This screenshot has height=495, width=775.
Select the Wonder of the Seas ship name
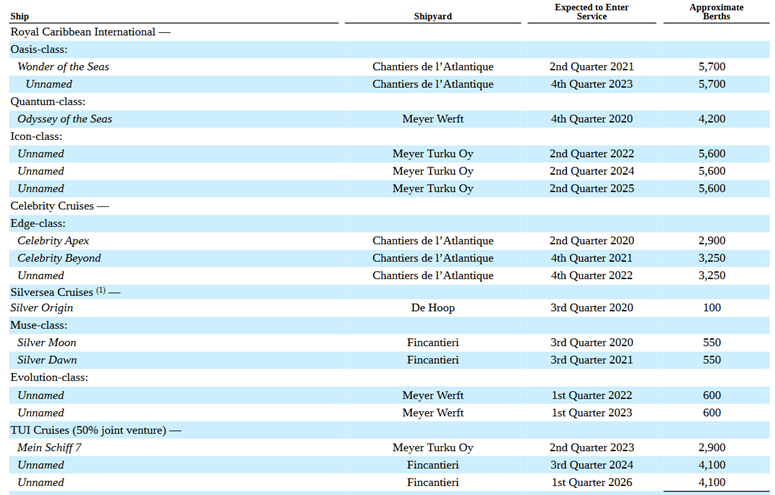pyautogui.click(x=63, y=67)
